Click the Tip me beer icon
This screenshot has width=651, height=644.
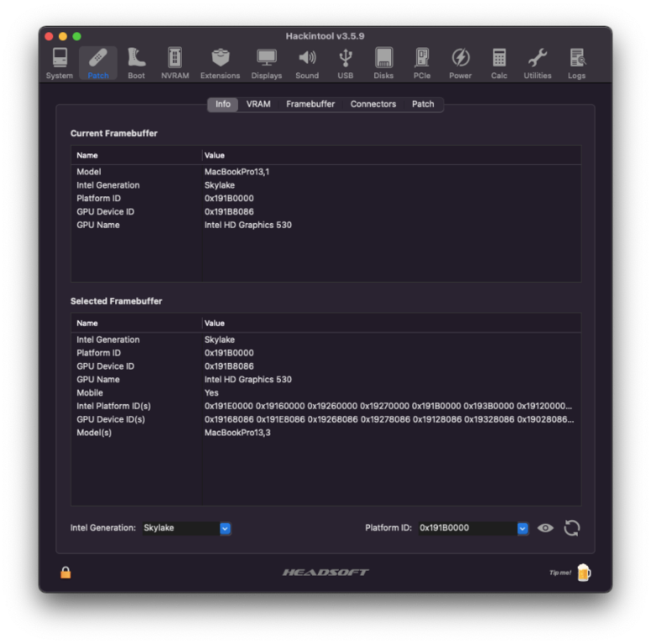point(583,573)
